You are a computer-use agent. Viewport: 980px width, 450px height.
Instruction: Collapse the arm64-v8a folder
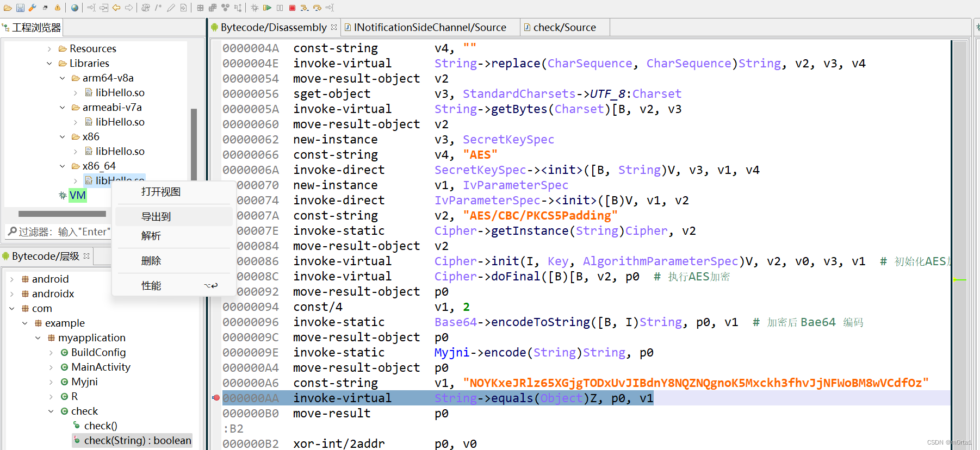click(x=63, y=78)
